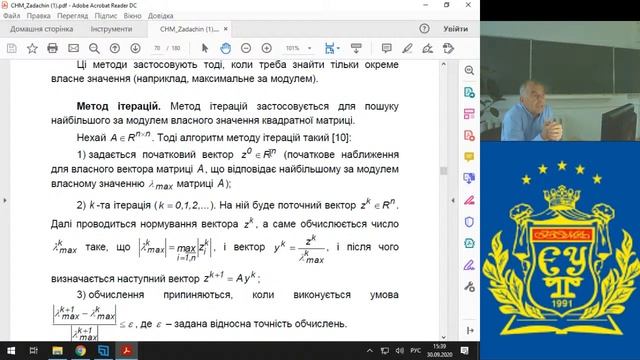Open More Tools wrench in the right panel
This screenshot has width=640, height=360.
coord(469,287)
